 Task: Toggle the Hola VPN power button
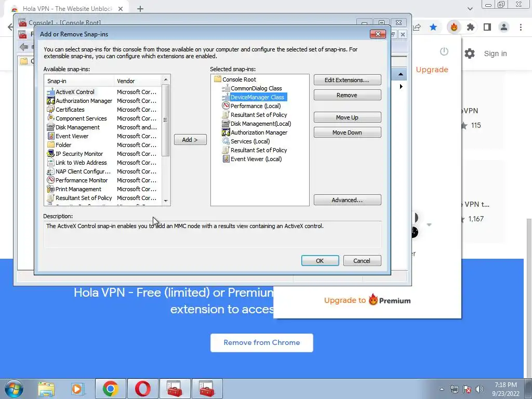click(x=444, y=51)
